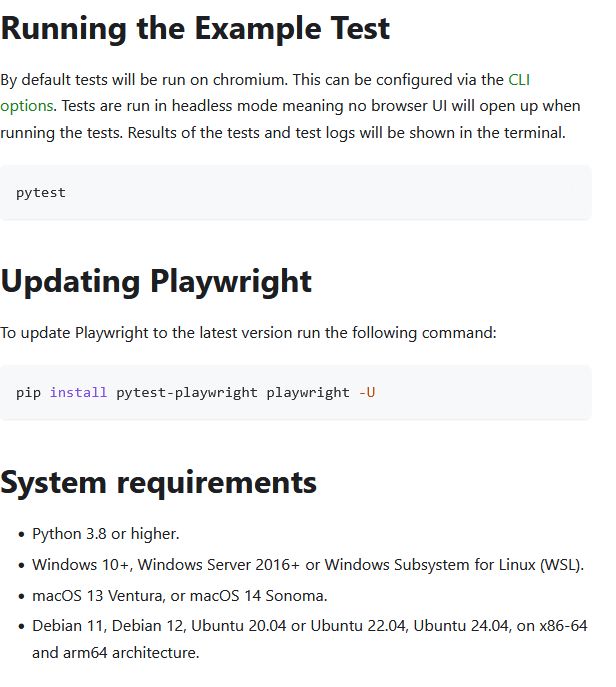Click the Windows 10+ requirements bullet item
Viewport: 616px width, 687px height.
point(308,564)
